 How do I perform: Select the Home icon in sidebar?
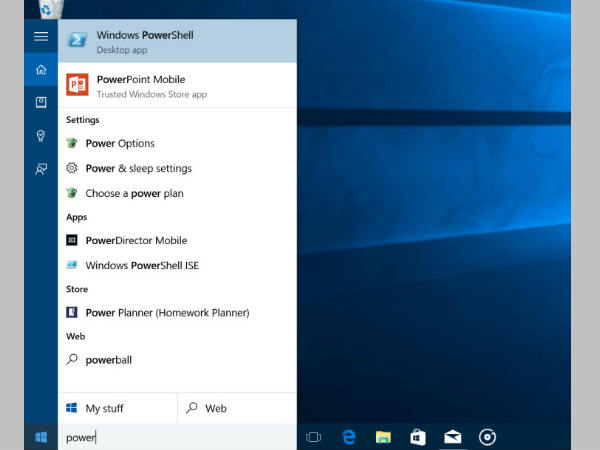coord(41,70)
